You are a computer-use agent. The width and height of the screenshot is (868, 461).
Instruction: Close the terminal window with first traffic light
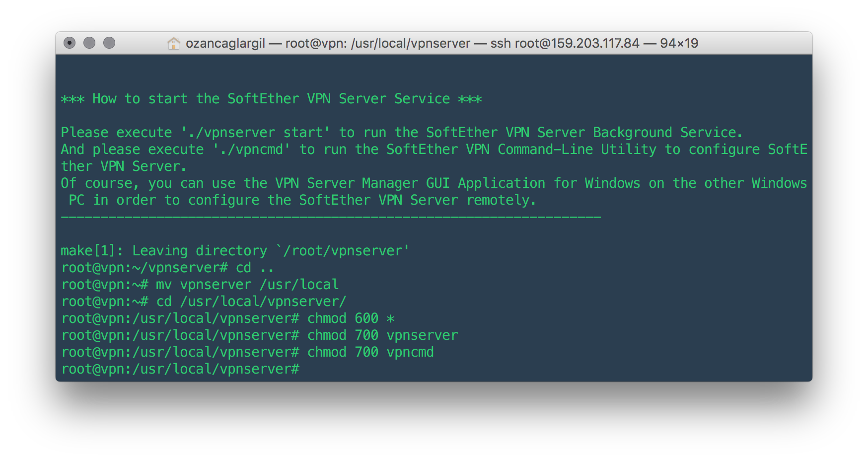[x=70, y=43]
